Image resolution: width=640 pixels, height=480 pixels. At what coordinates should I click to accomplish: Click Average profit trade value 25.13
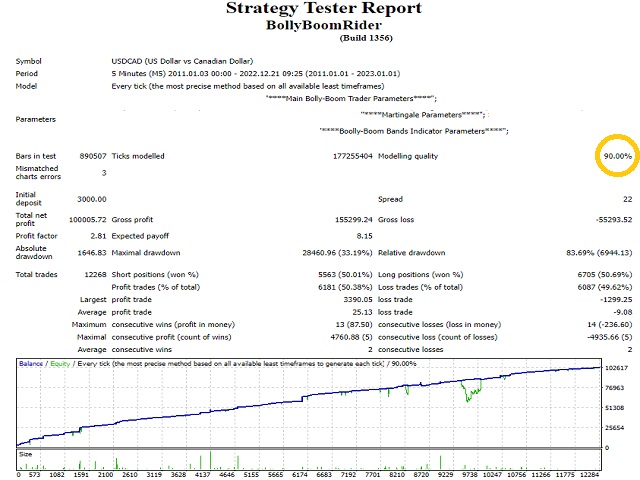[362, 312]
